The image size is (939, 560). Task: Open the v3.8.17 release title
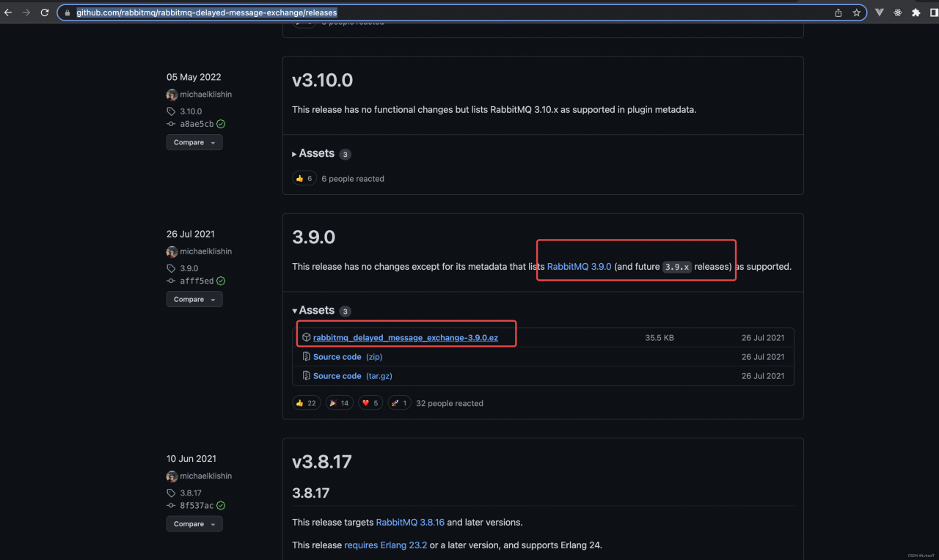[322, 462]
